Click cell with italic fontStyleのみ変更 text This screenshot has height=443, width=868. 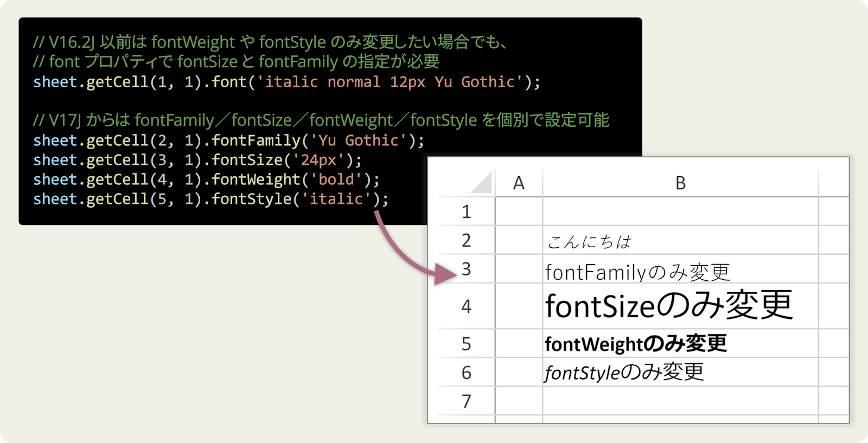[680, 373]
